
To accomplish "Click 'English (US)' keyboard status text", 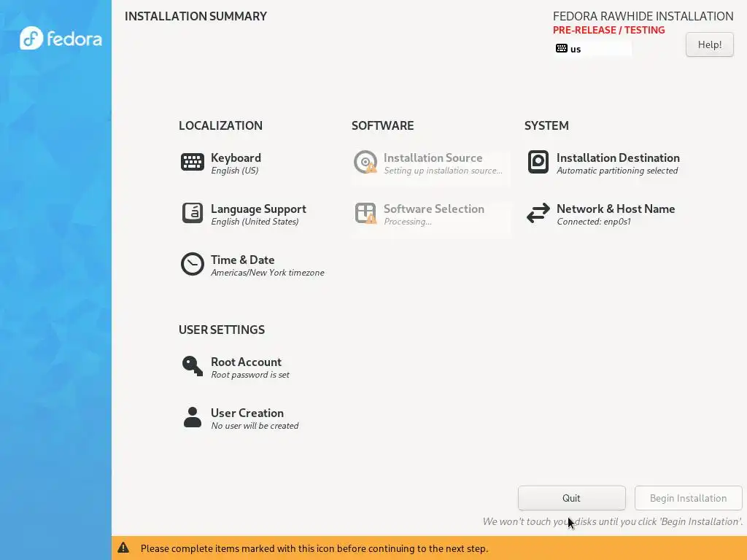I will click(x=235, y=171).
